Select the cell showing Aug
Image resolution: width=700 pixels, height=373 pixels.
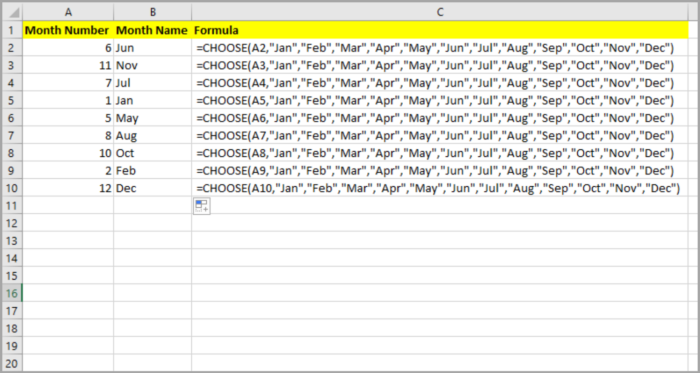(153, 136)
